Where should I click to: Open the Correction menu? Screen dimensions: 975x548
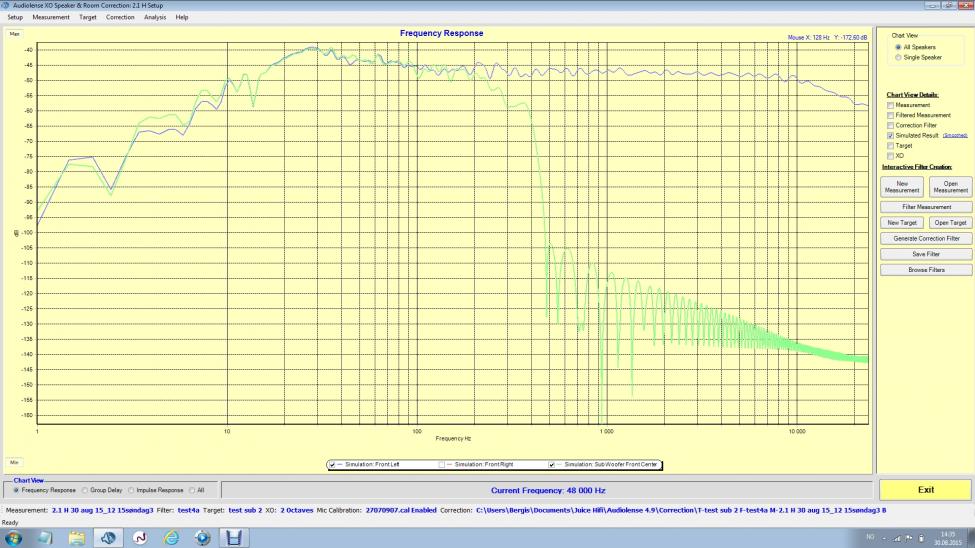coord(120,17)
